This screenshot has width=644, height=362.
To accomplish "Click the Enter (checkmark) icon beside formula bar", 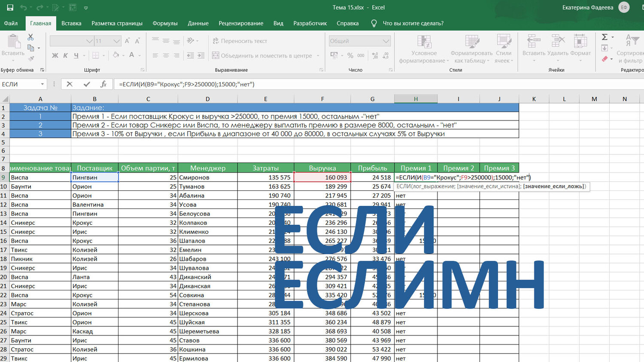I will tap(86, 84).
